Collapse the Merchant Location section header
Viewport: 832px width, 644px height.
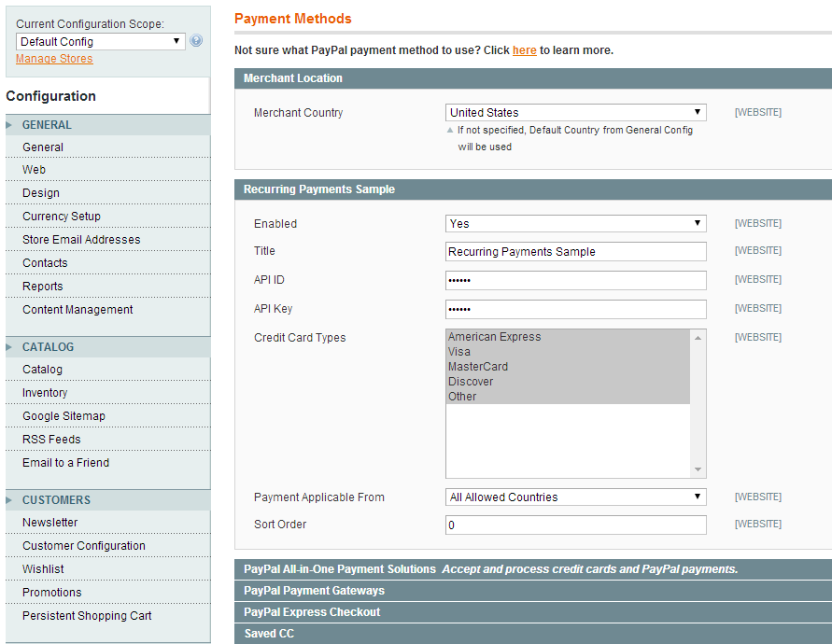(x=533, y=78)
